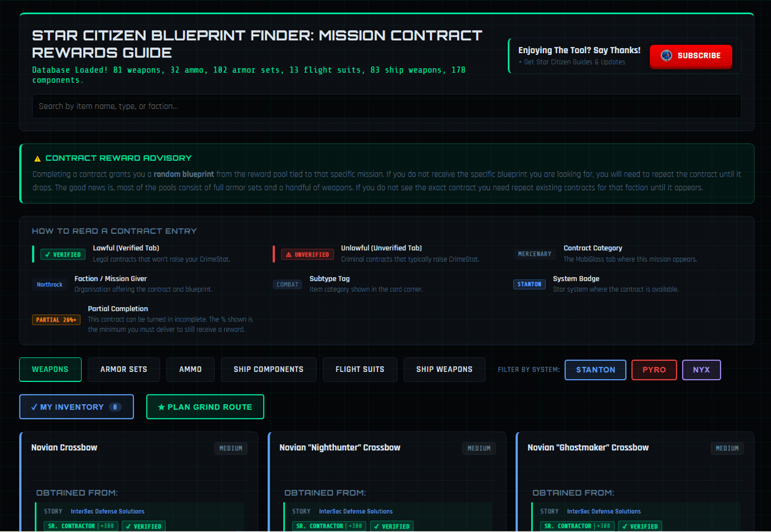Click the Subscribe button
This screenshot has width=771, height=532.
tap(690, 56)
